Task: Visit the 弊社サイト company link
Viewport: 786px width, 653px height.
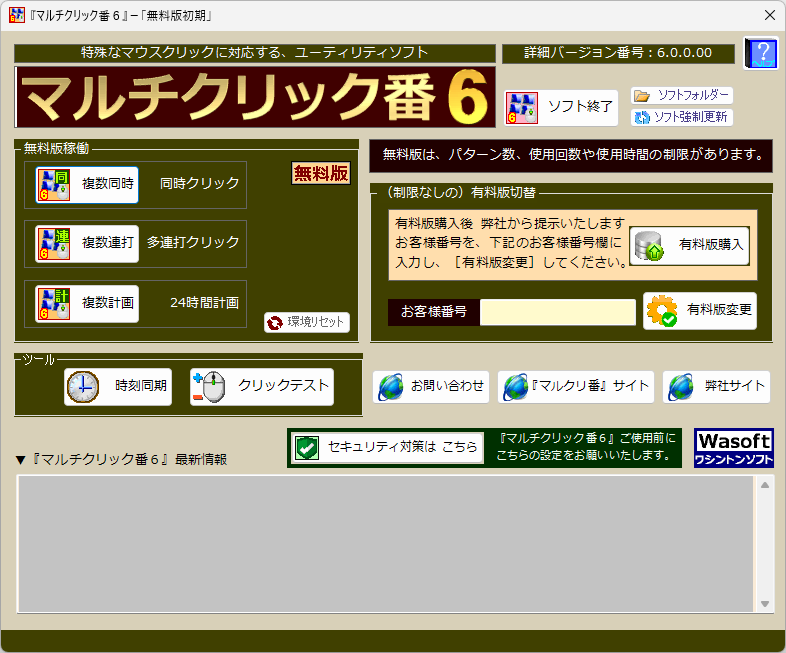Action: pyautogui.click(x=716, y=387)
